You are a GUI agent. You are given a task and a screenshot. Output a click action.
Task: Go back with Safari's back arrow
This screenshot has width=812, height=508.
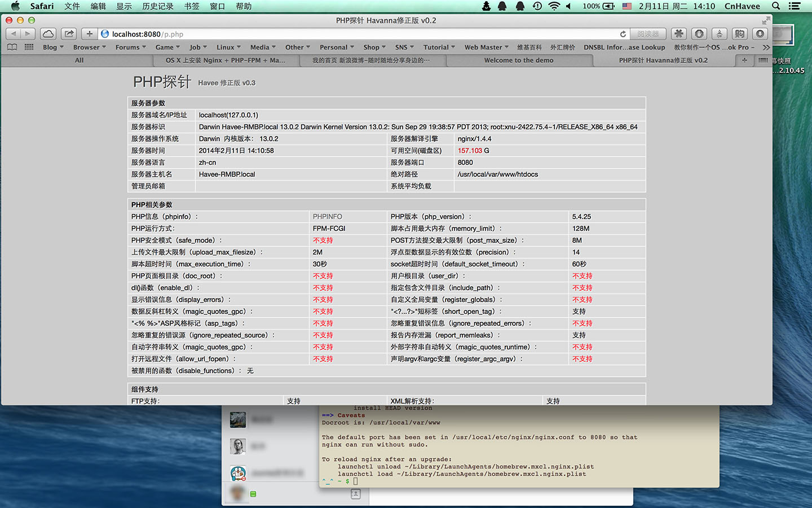(14, 34)
